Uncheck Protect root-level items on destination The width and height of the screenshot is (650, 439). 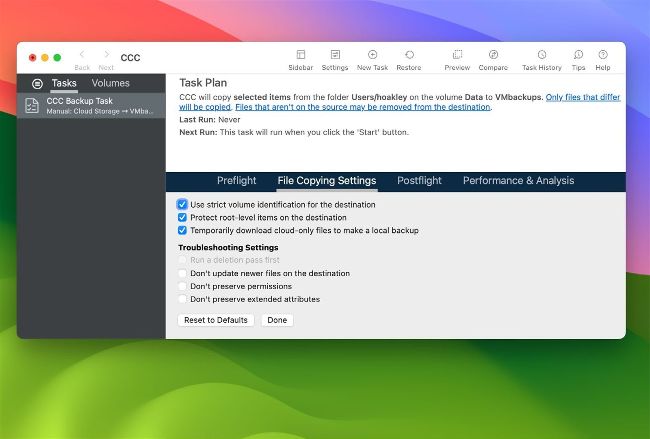click(x=182, y=217)
